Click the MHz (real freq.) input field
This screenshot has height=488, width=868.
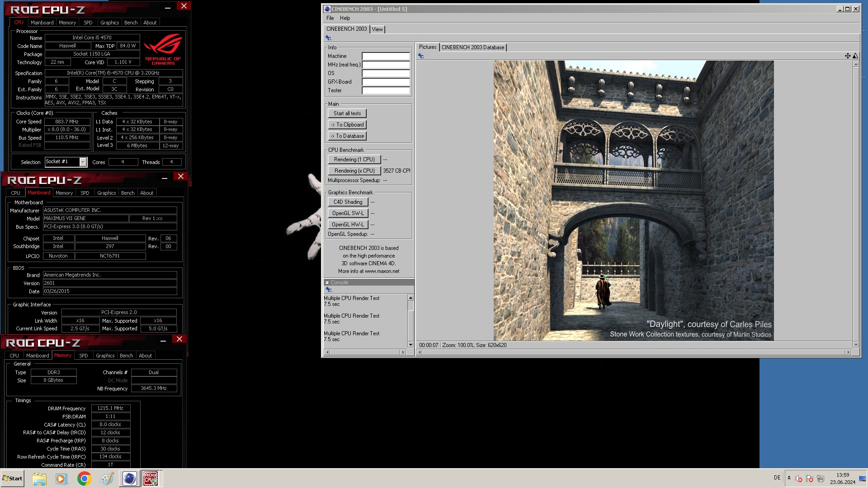(386, 65)
